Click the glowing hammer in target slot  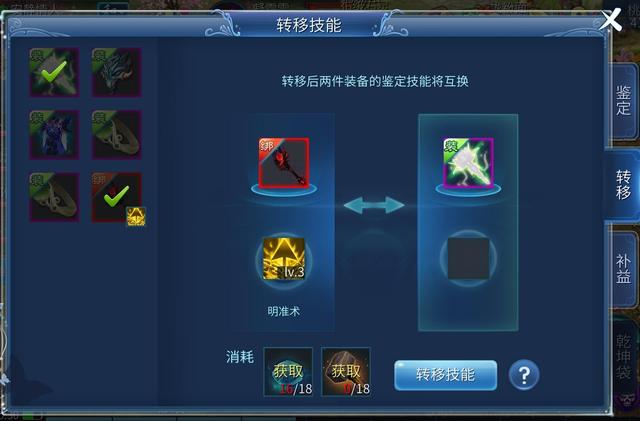(x=468, y=163)
